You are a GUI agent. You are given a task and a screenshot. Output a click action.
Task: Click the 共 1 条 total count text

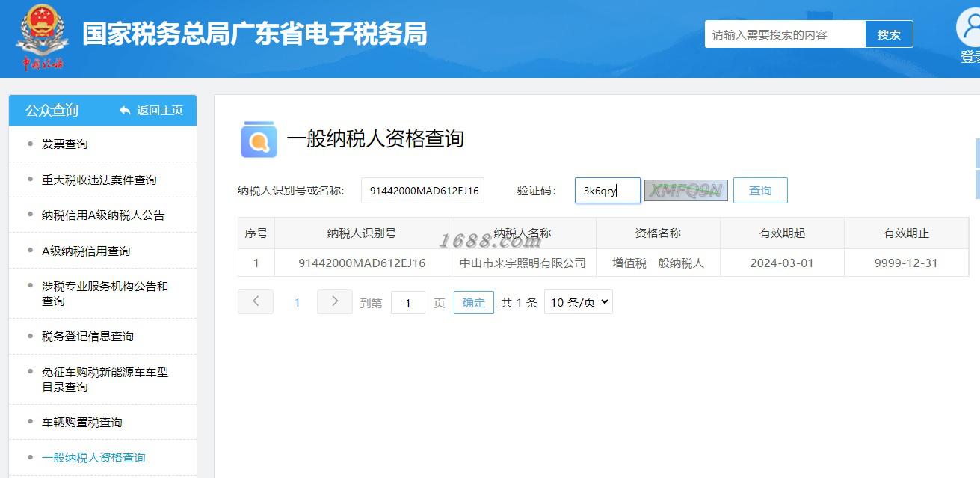pyautogui.click(x=520, y=303)
